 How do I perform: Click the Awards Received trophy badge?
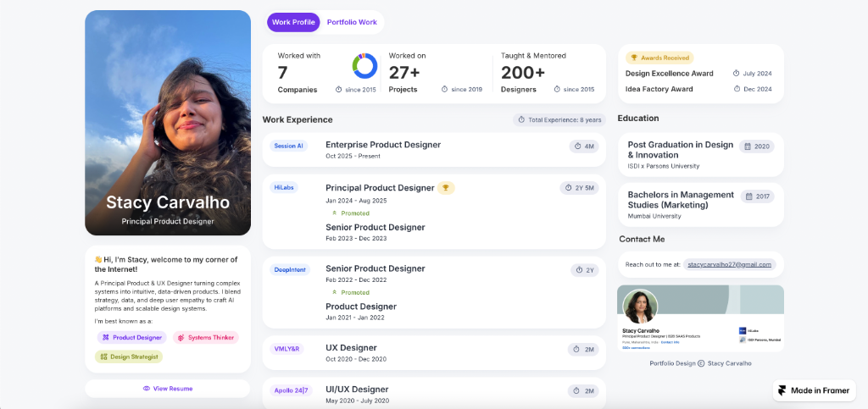pos(659,58)
